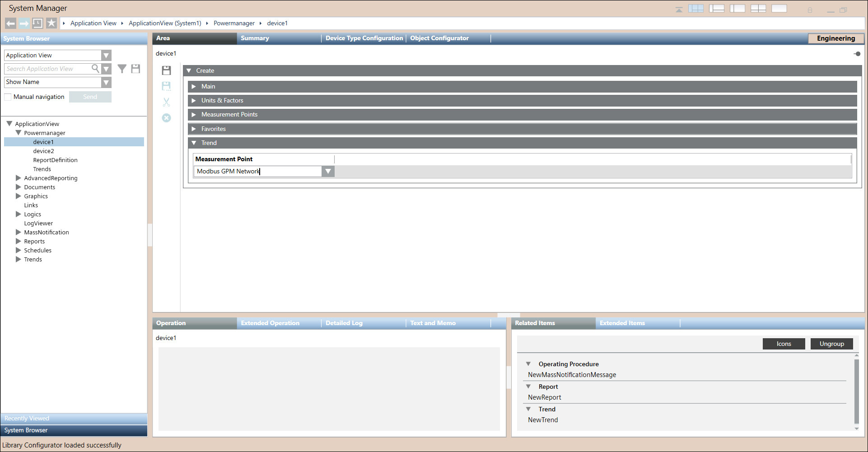Click the back navigation arrow icon
The height and width of the screenshot is (452, 868).
[x=10, y=23]
